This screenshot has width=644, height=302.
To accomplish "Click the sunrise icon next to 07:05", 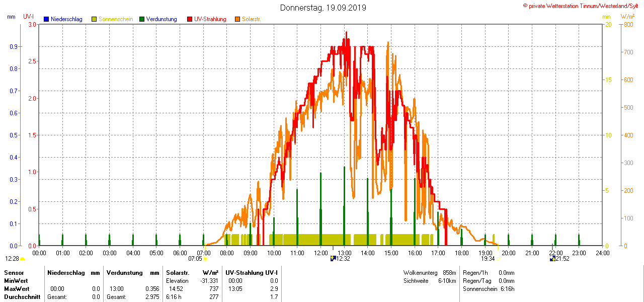I will (205, 259).
